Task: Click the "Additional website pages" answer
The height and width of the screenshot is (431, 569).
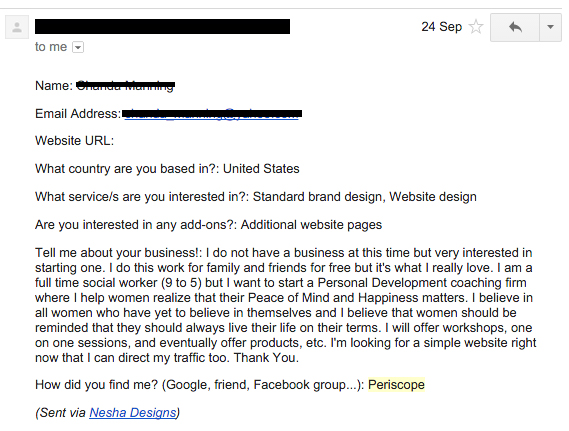Action: pos(311,225)
